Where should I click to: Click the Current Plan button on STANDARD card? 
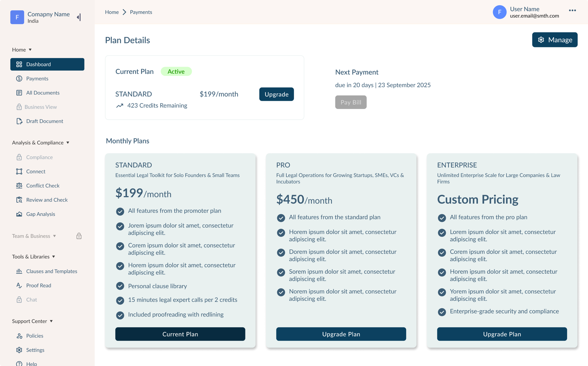pos(180,334)
